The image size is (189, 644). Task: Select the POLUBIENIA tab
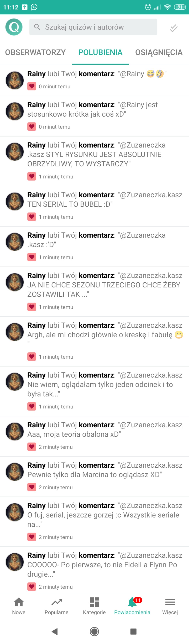(100, 52)
